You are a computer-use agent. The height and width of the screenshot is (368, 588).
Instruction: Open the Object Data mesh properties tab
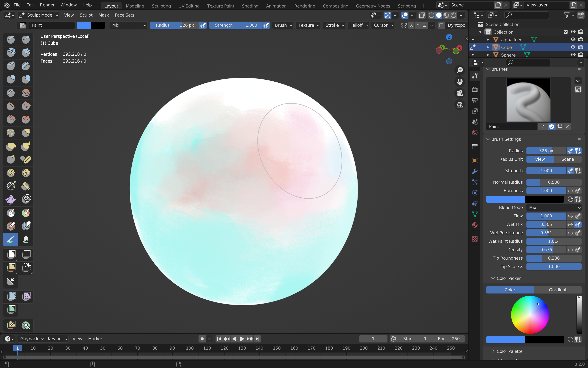pos(475,214)
